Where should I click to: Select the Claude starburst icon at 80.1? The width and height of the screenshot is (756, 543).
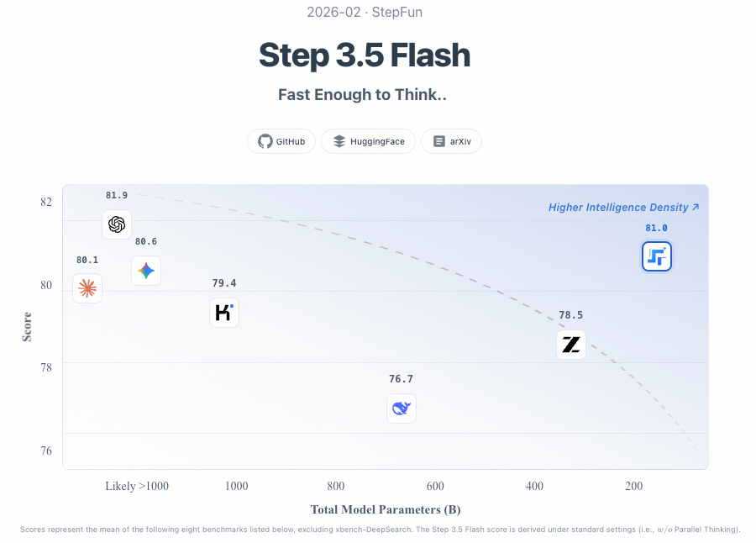click(x=87, y=289)
